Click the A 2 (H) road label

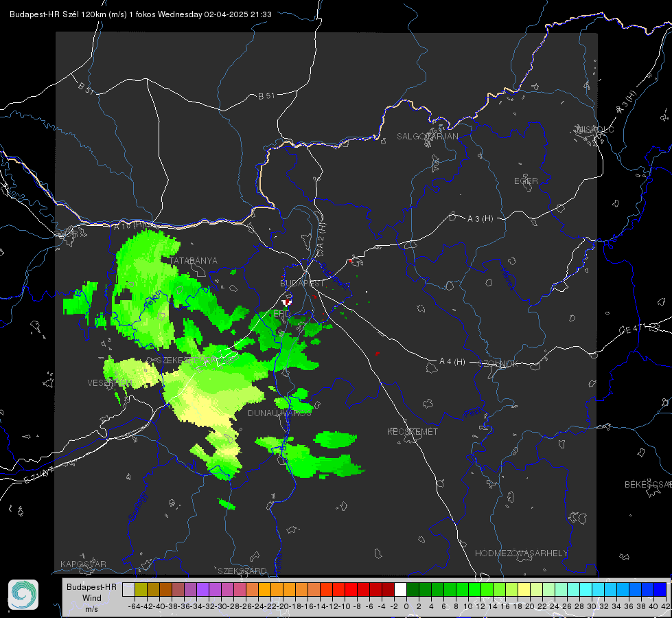[x=321, y=236]
